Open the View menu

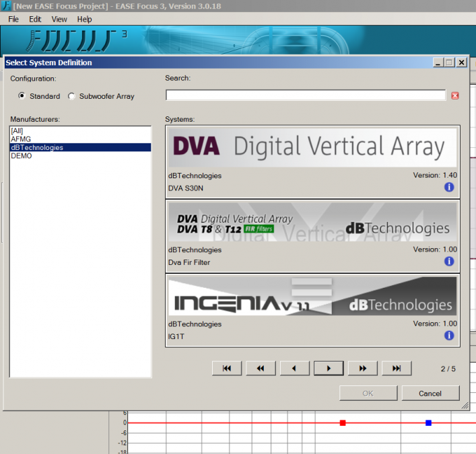click(x=59, y=19)
